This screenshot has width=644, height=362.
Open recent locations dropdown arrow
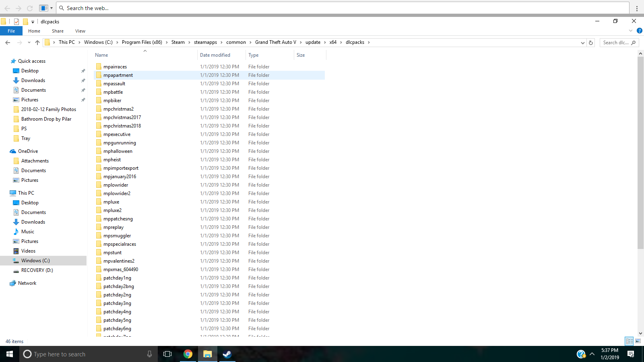tap(29, 42)
